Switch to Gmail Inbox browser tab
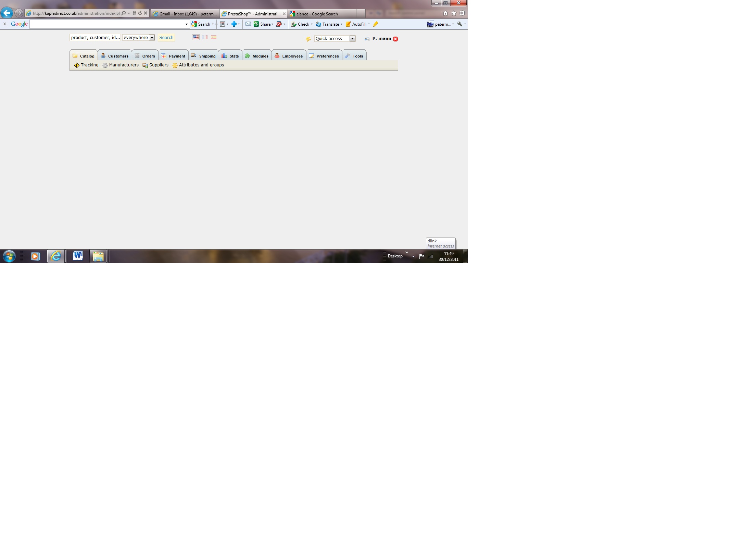 click(x=185, y=14)
